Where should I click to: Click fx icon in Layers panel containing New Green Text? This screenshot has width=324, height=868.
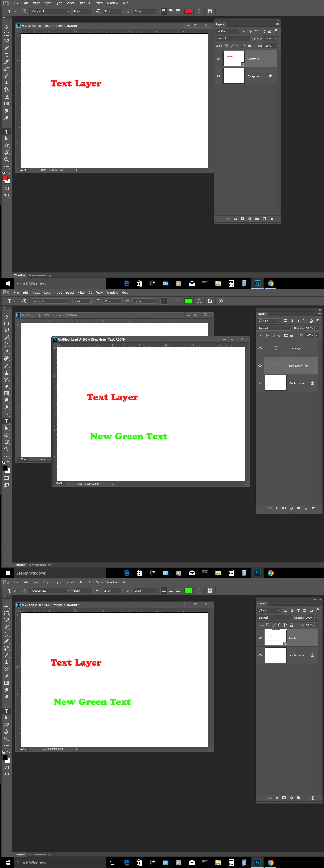point(277,508)
